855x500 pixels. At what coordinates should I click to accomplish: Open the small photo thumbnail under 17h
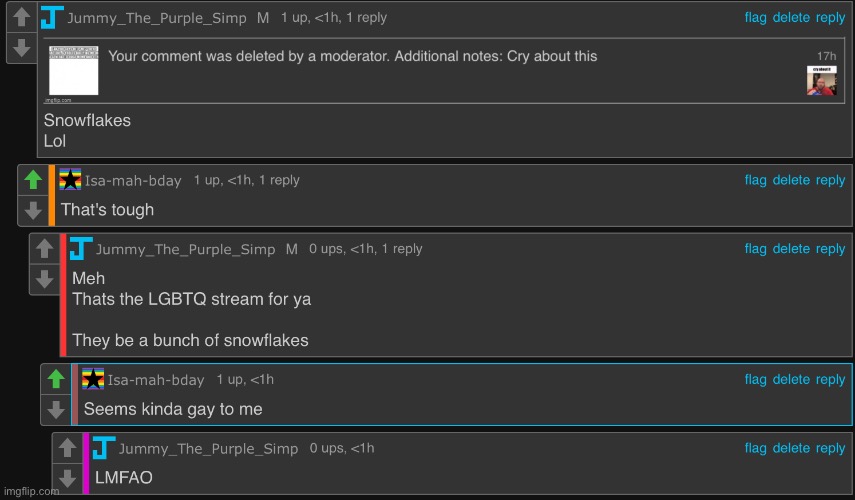(x=821, y=81)
